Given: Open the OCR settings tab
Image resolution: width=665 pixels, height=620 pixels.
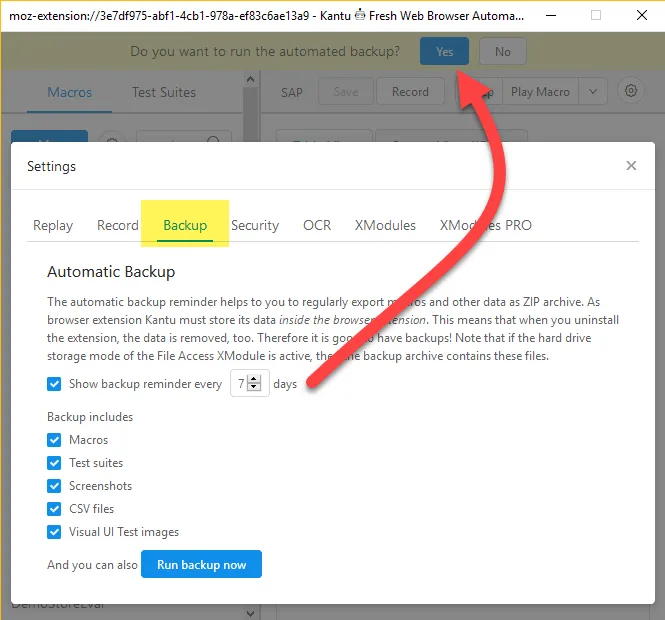Looking at the screenshot, I should tap(317, 225).
